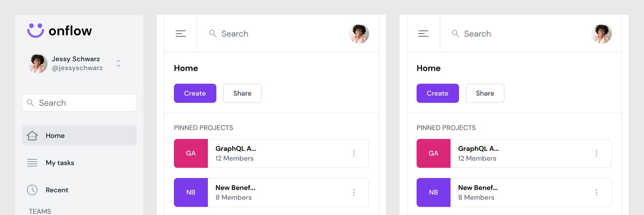Screen dimensions: 644x215
Task: Click 8 Members text in middle panel
Action: coord(234,197)
